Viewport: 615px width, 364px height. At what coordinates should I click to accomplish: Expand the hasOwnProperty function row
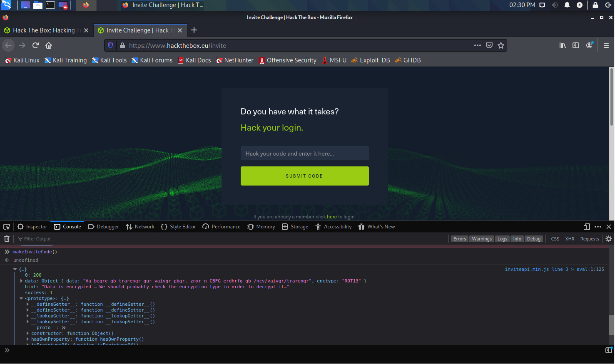click(x=27, y=339)
